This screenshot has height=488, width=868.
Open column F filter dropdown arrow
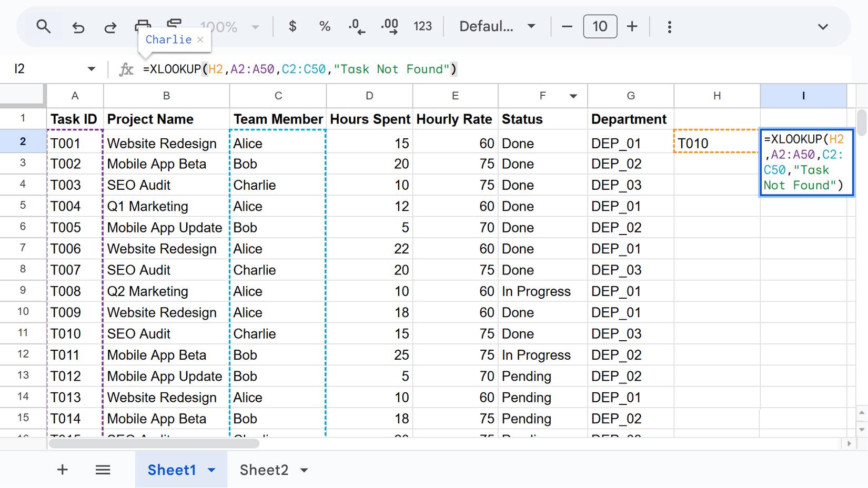(x=573, y=96)
